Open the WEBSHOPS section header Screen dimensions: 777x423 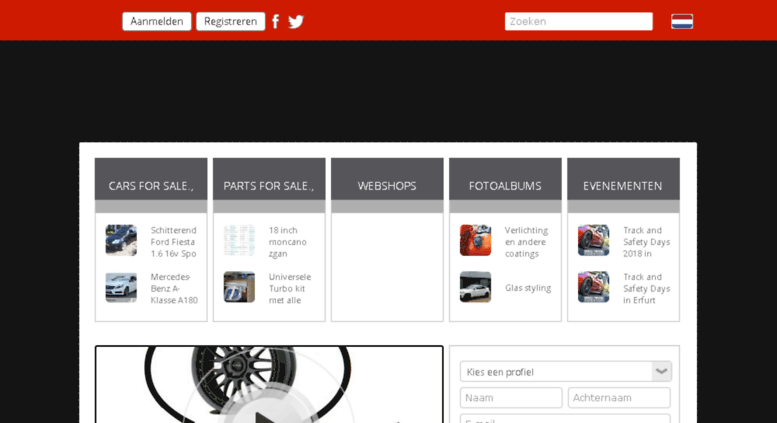point(387,186)
